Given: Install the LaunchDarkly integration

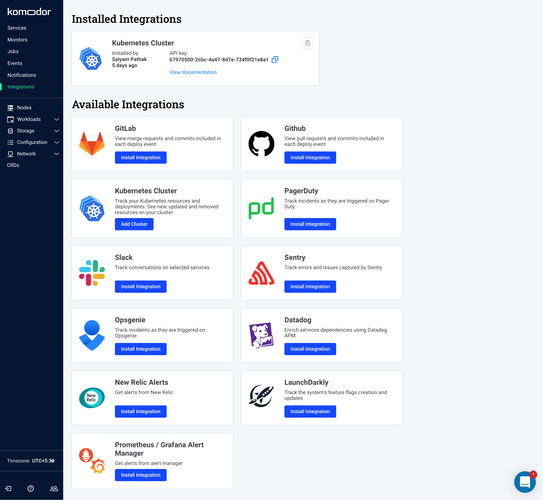Looking at the screenshot, I should (x=310, y=411).
